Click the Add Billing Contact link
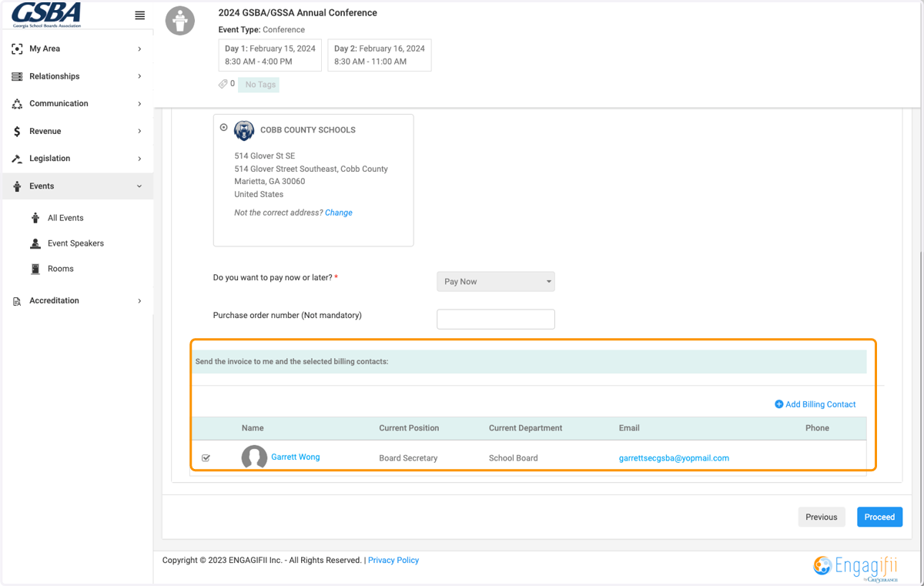Image resolution: width=924 pixels, height=586 pixels. point(821,404)
